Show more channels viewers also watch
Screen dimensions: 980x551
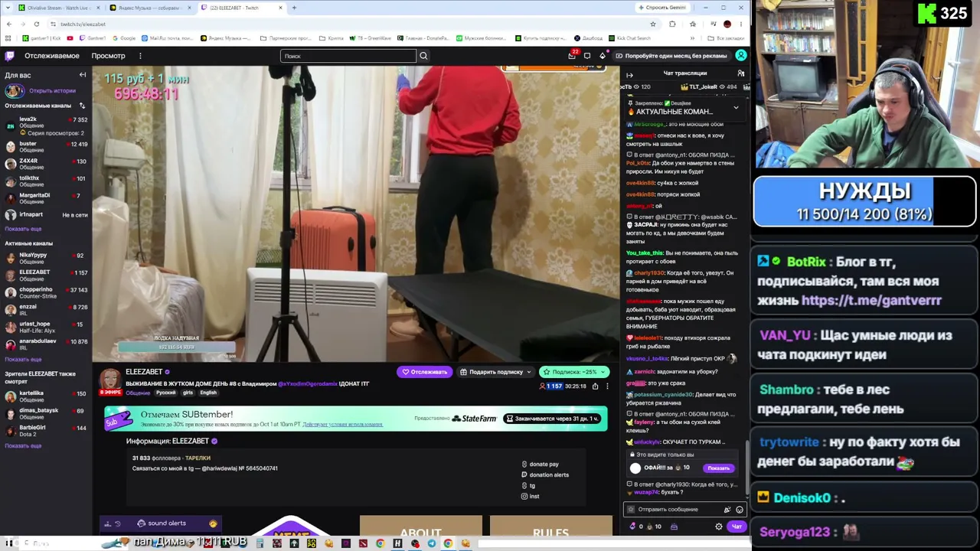pyautogui.click(x=23, y=445)
